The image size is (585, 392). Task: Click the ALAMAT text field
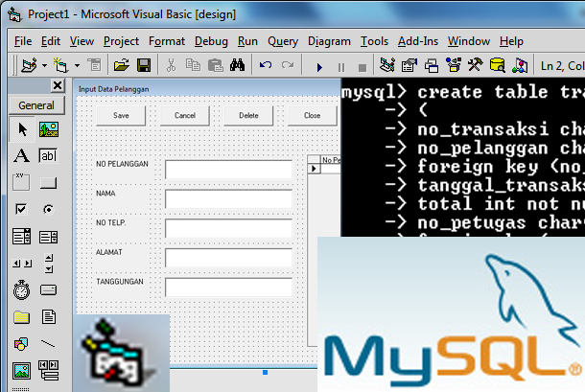click(x=228, y=258)
